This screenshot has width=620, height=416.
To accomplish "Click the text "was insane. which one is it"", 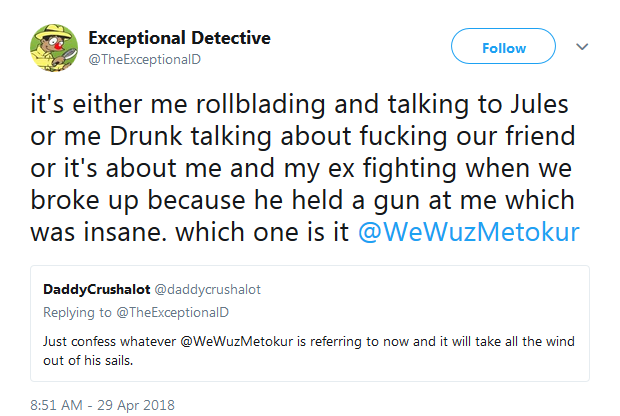I will click(190, 232).
